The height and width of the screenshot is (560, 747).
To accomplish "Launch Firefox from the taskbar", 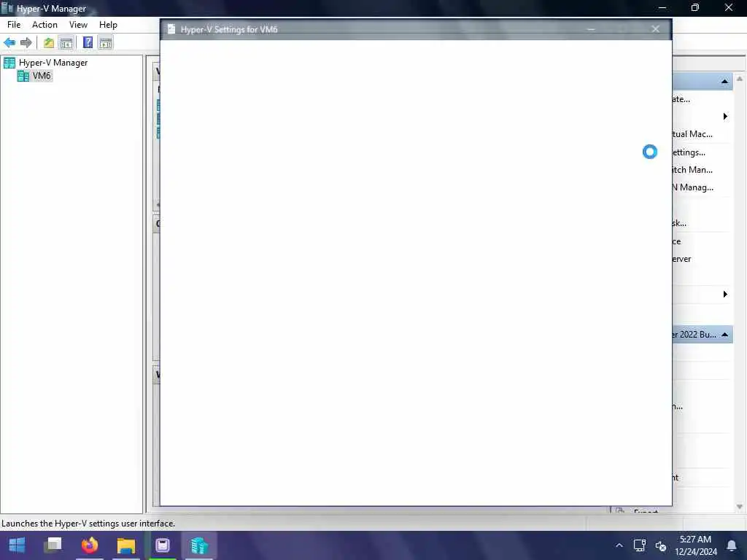I will (90, 545).
